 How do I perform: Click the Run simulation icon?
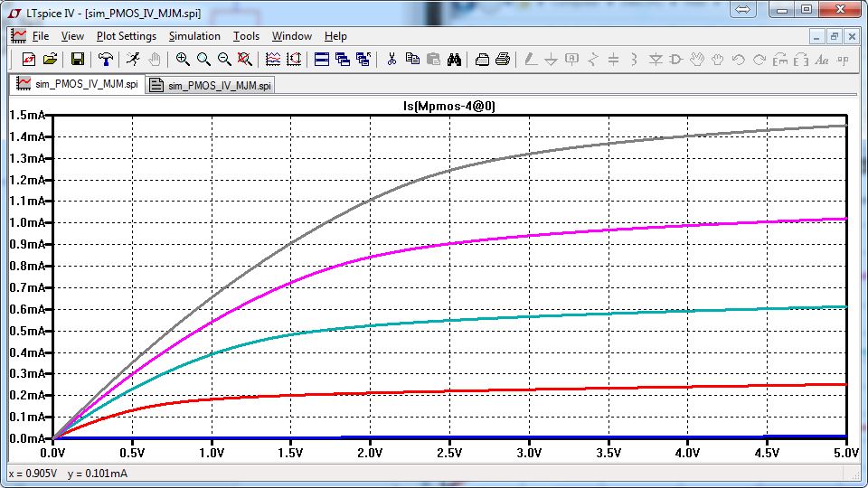[x=133, y=60]
